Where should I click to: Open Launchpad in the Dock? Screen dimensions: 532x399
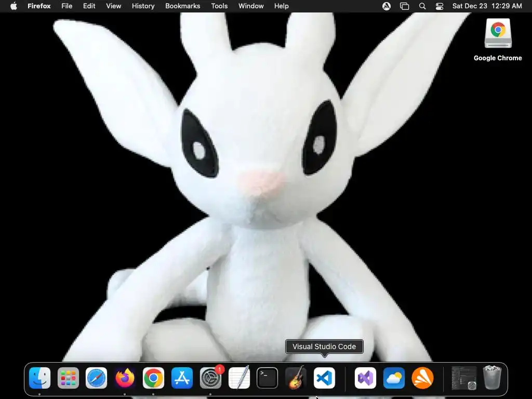coord(68,378)
